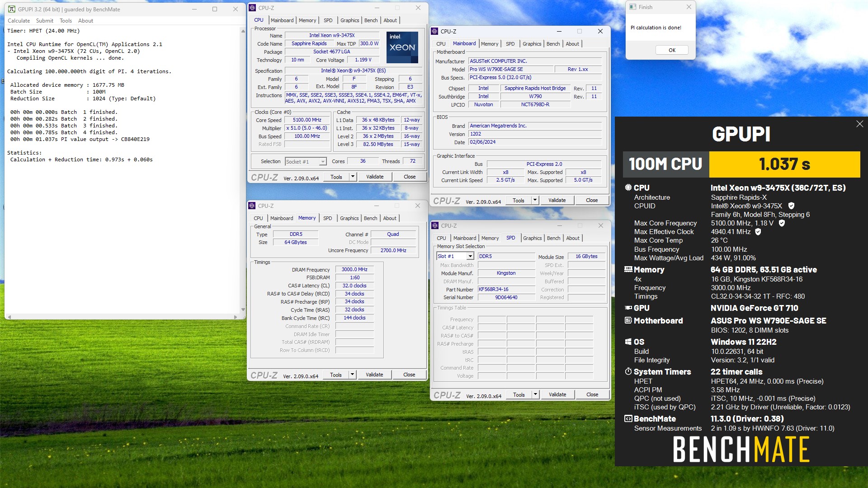
Task: Open the About menu in GPUPI
Action: click(x=85, y=21)
